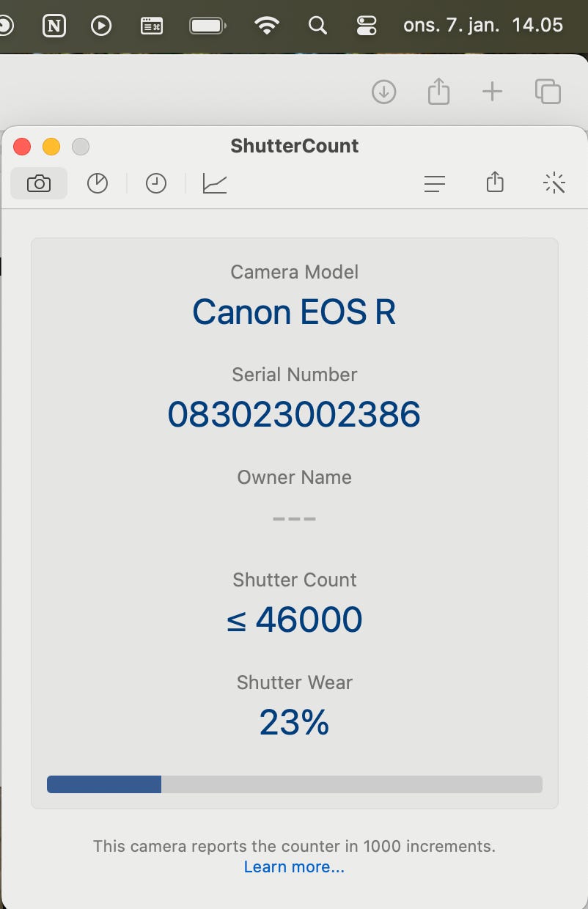Click the serial number 083023002386

coord(294,415)
